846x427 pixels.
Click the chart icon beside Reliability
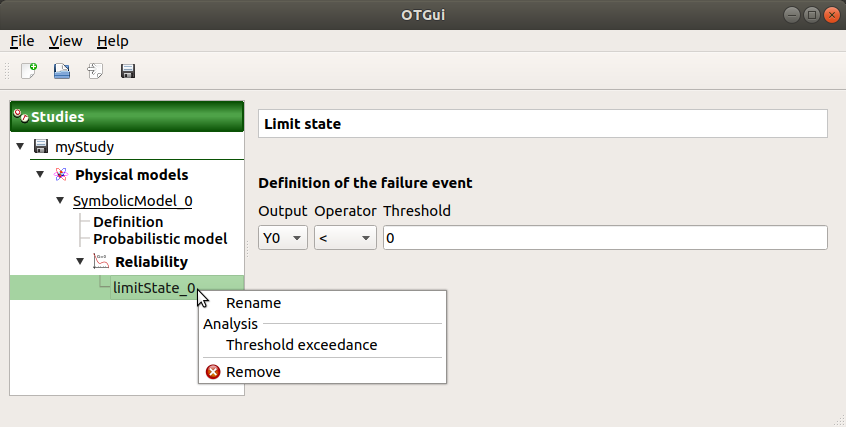[x=100, y=262]
